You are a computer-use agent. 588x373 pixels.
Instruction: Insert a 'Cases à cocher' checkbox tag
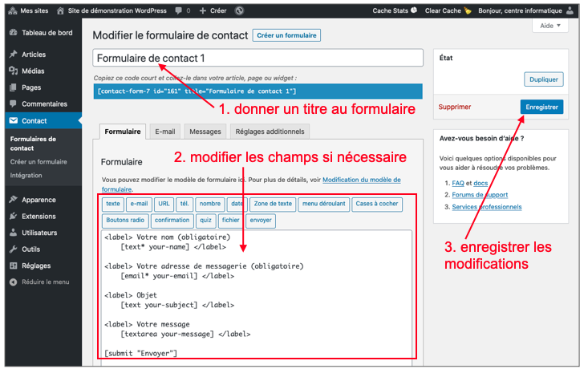tap(377, 204)
